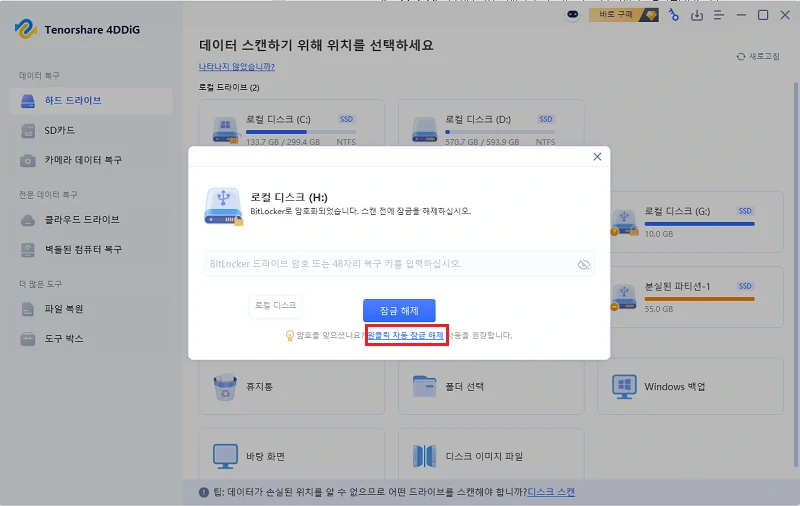Click the recycle bin icon
The width and height of the screenshot is (800, 506).
[225, 387]
